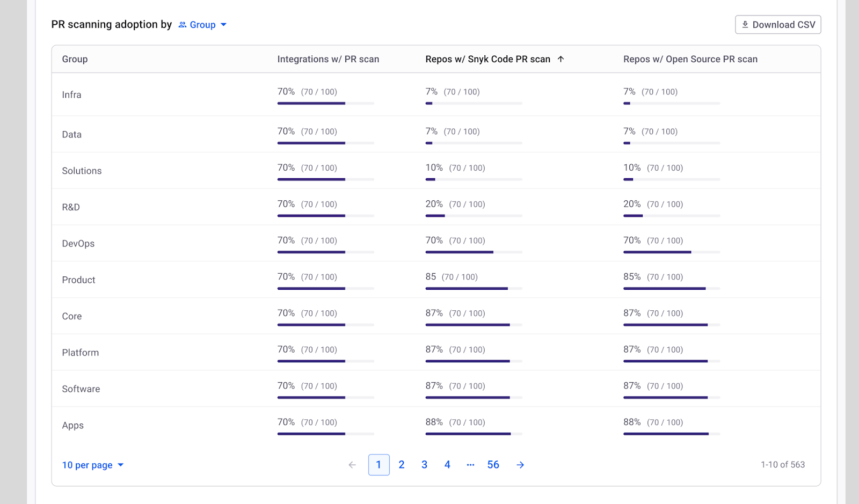Viewport: 859px width, 504px height.
Task: Jump to page 56
Action: (493, 465)
